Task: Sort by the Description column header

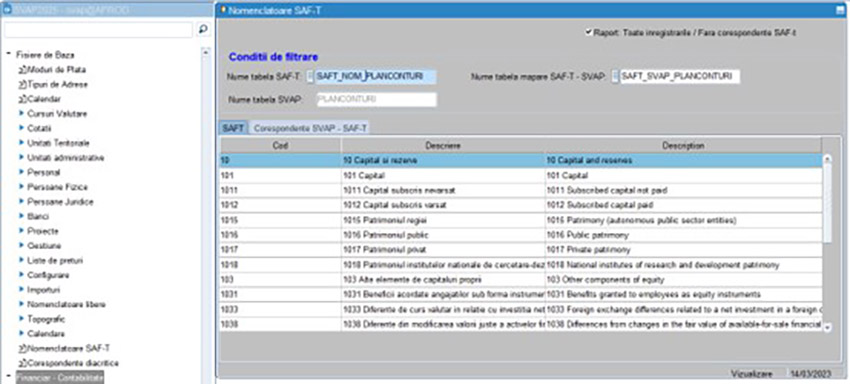Action: pos(683,146)
